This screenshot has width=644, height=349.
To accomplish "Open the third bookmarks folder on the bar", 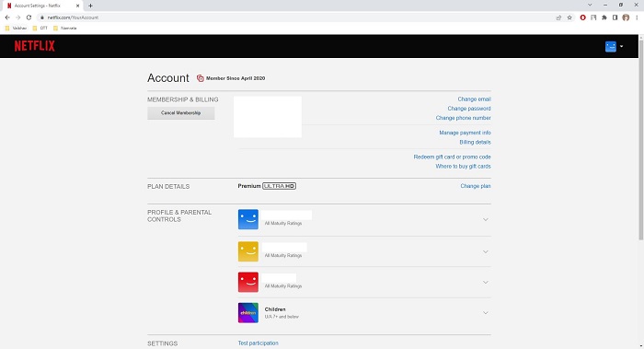I will point(65,29).
